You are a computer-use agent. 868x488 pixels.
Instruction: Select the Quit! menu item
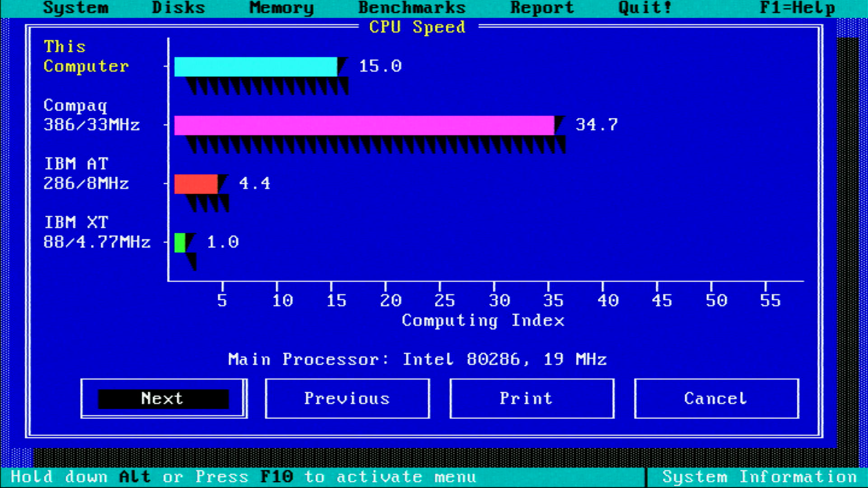tap(645, 8)
